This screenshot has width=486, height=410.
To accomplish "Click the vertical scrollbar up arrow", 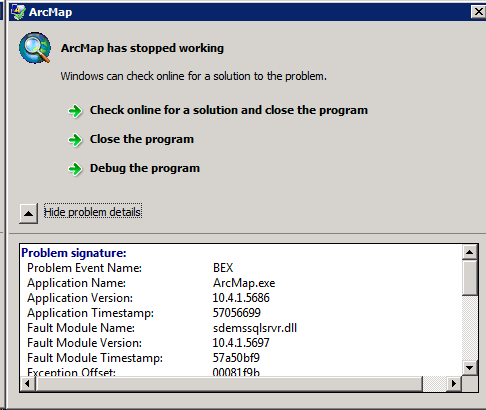I will click(x=470, y=252).
